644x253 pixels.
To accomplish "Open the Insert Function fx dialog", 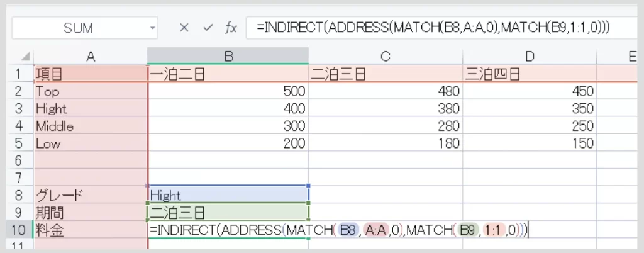I will pyautogui.click(x=231, y=28).
